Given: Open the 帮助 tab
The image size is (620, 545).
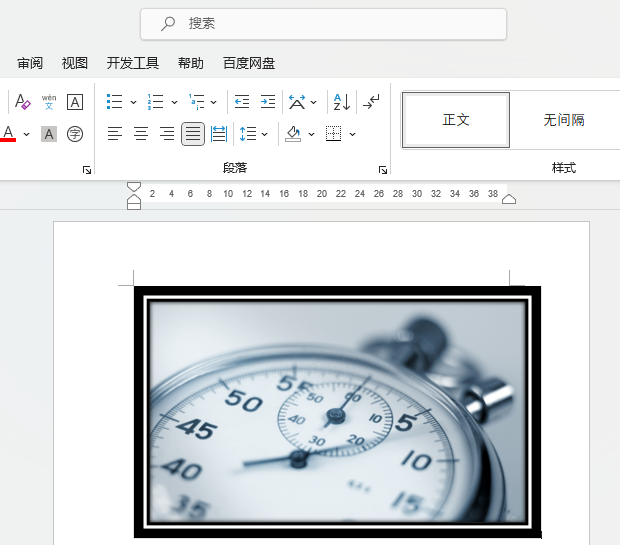Looking at the screenshot, I should coord(191,63).
